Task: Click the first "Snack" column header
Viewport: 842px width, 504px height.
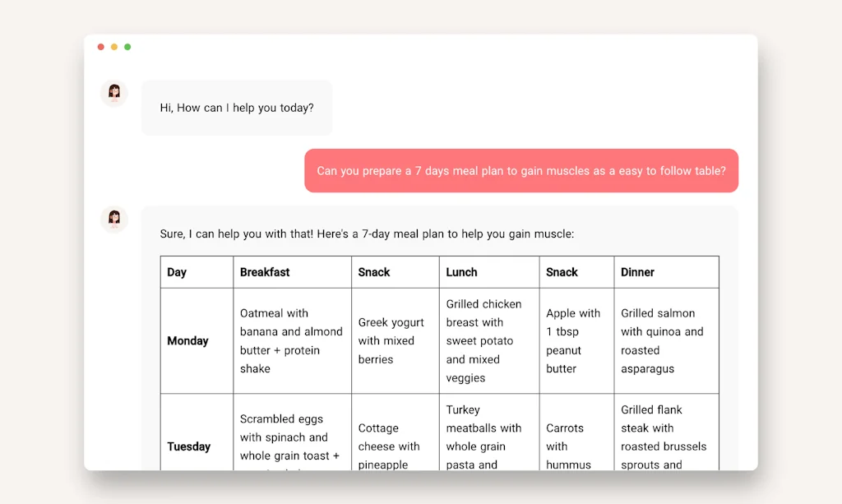Action: point(395,271)
